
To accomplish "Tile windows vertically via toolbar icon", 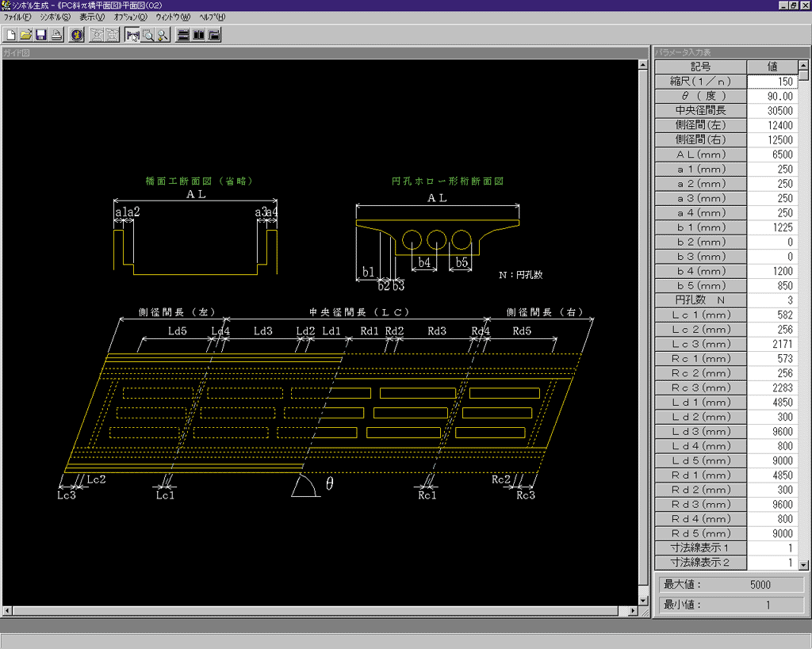I will click(x=198, y=35).
